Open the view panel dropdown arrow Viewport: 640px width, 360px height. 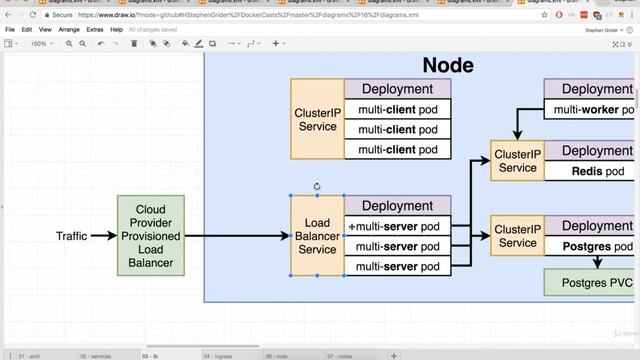[x=16, y=44]
